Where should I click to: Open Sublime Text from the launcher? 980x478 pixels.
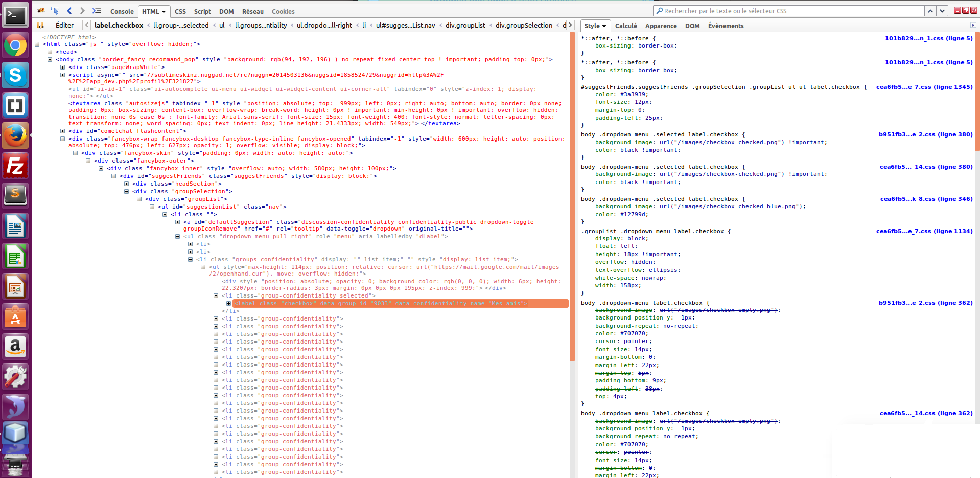[15, 196]
